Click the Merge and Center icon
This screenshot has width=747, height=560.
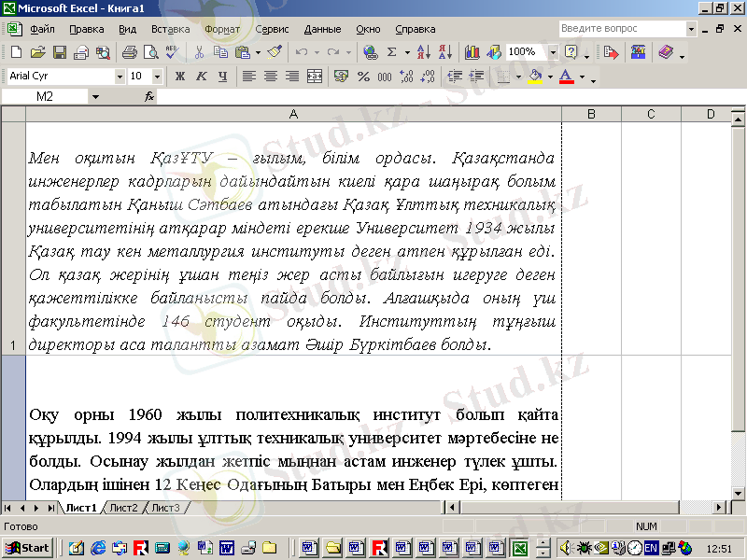[x=315, y=77]
